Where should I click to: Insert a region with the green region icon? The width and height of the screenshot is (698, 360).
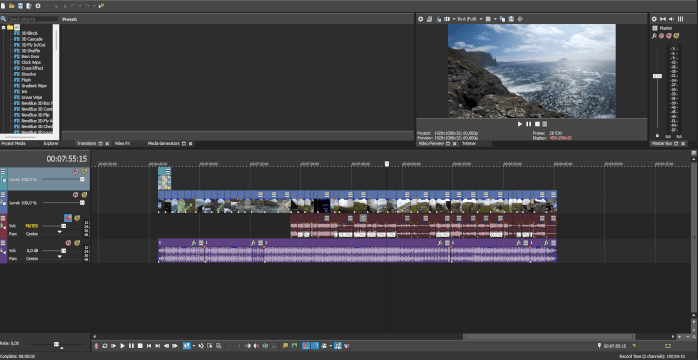[294, 346]
